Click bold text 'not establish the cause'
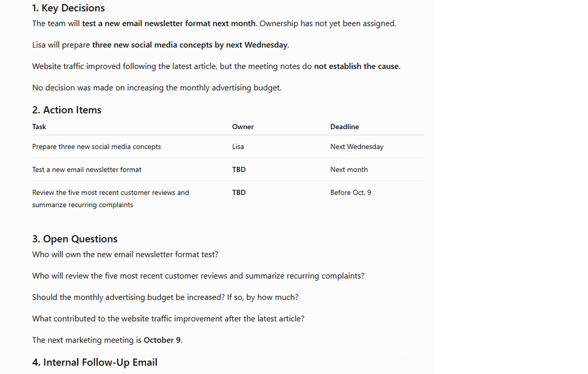 [356, 67]
